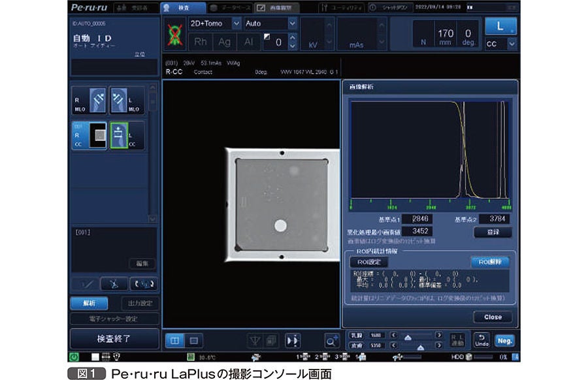
Task: Click the green power icon in status bar
Action: coord(74,356)
